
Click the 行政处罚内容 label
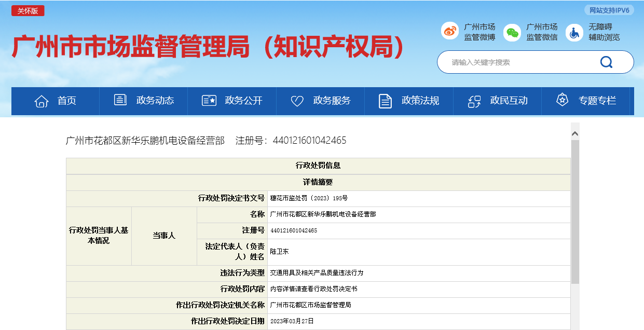tap(242, 289)
